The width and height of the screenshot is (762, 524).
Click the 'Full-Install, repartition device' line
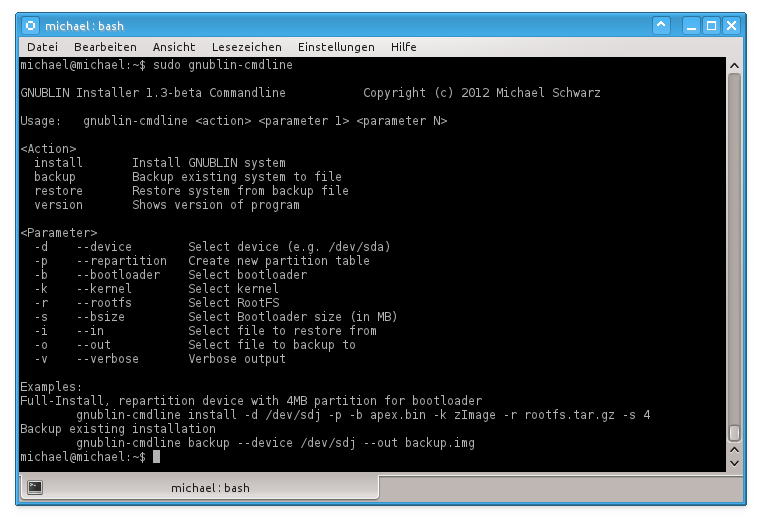click(251, 401)
